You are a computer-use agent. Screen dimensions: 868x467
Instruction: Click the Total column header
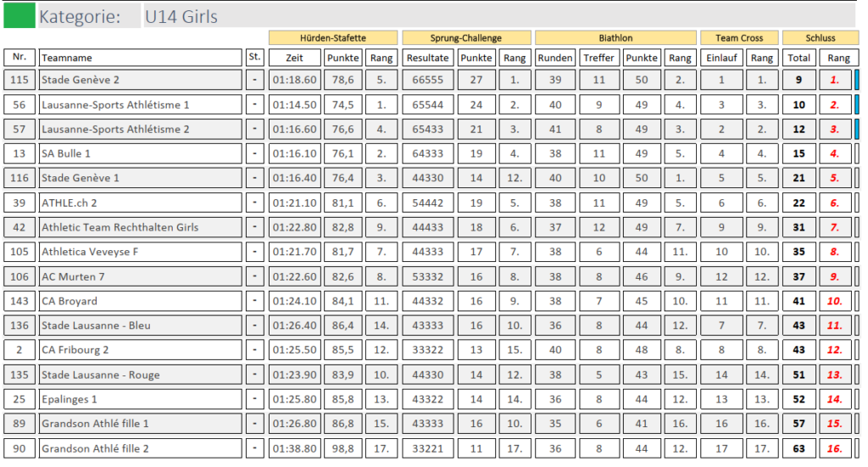click(798, 58)
